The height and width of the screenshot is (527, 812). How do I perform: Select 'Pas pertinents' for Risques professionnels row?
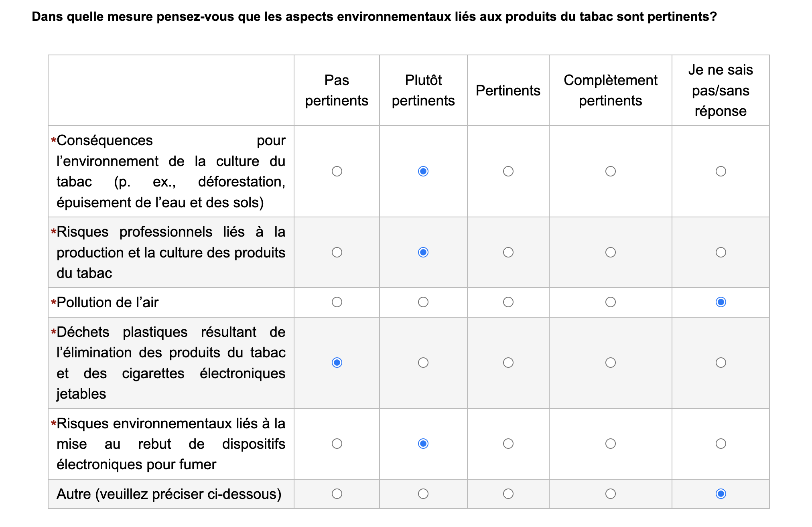pyautogui.click(x=337, y=252)
